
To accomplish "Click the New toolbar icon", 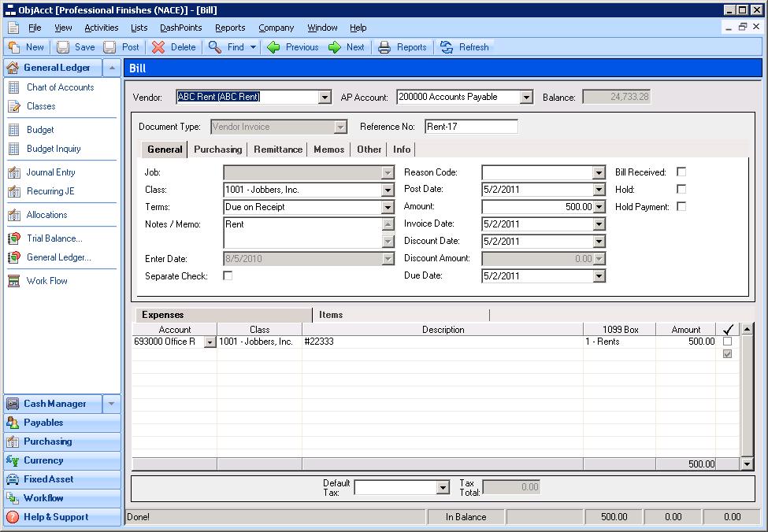I will 13,47.
